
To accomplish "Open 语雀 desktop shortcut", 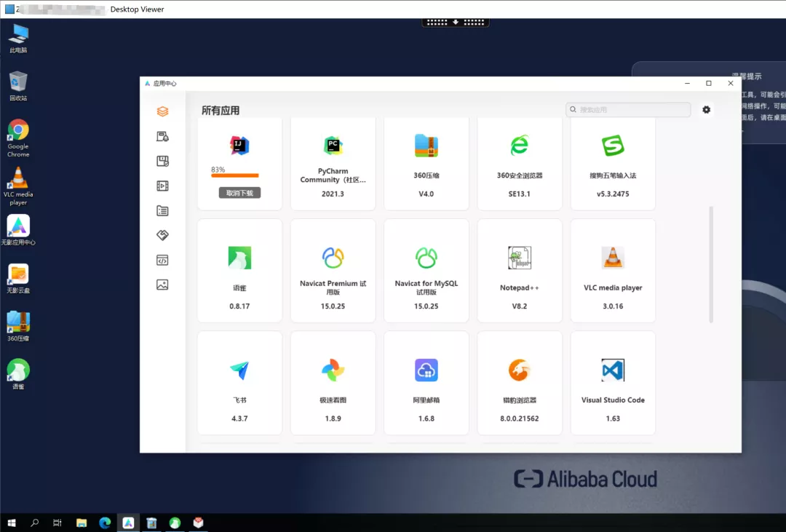I will [18, 374].
